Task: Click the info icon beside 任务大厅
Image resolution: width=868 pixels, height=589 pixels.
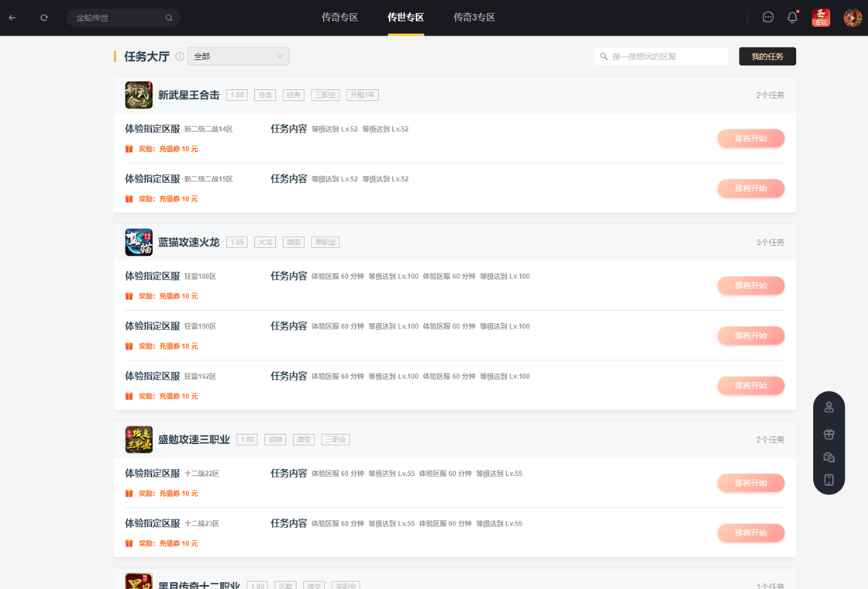Action: tap(180, 57)
